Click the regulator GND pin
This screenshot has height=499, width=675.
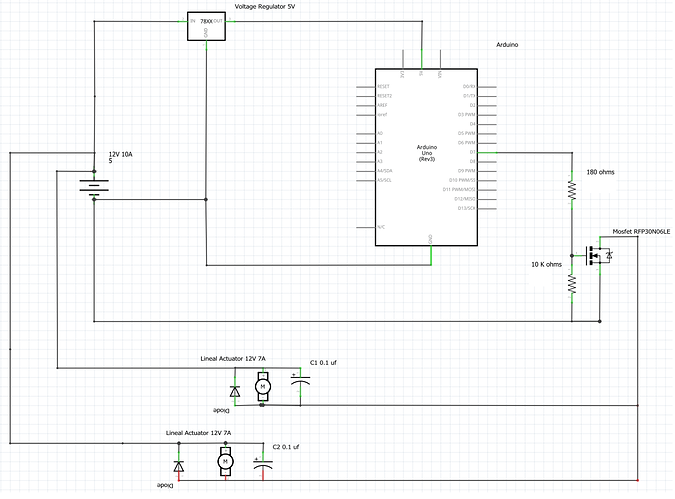coord(206,45)
